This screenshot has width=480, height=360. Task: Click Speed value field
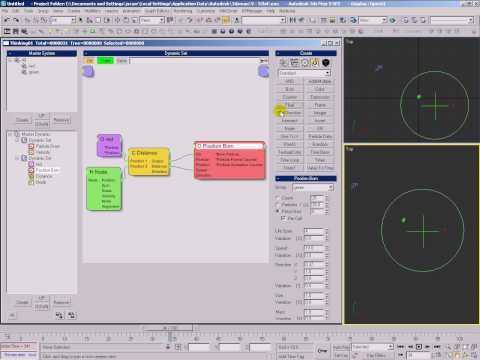314,248
